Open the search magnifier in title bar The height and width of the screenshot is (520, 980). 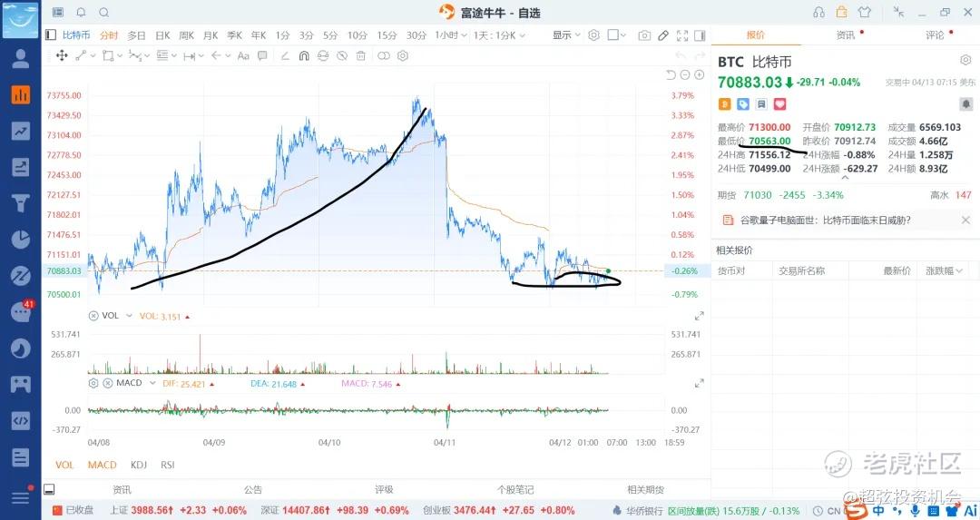[x=103, y=12]
